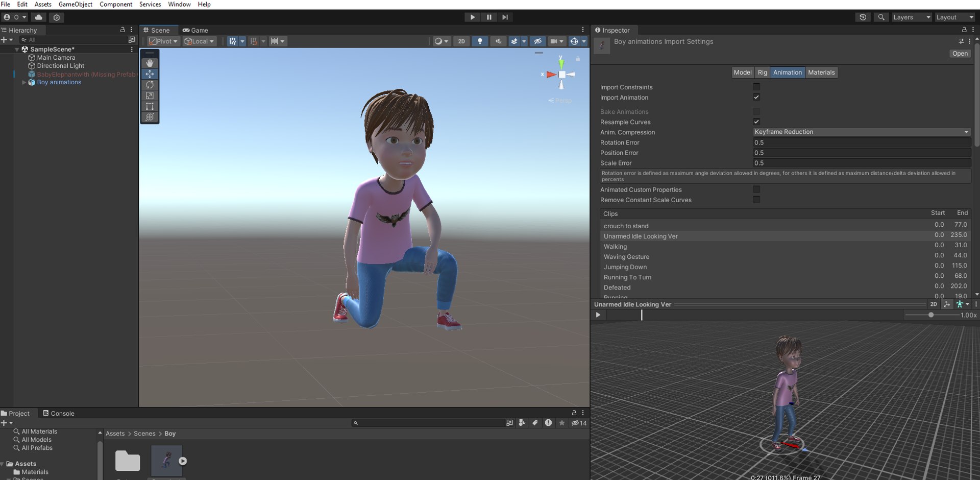
Task: Select the Waving Gesture clip
Action: pyautogui.click(x=785, y=256)
